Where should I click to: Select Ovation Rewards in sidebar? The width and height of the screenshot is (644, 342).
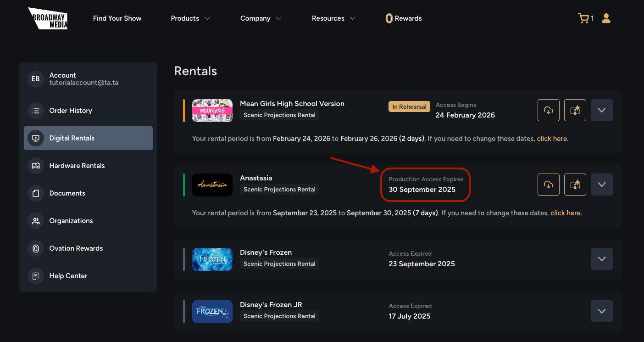click(x=88, y=248)
